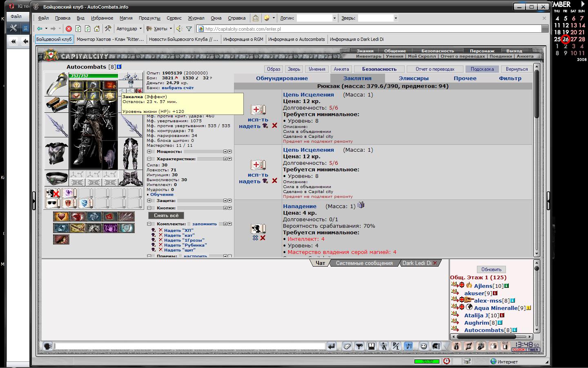Click the spears combat technique icon

(x=127, y=217)
